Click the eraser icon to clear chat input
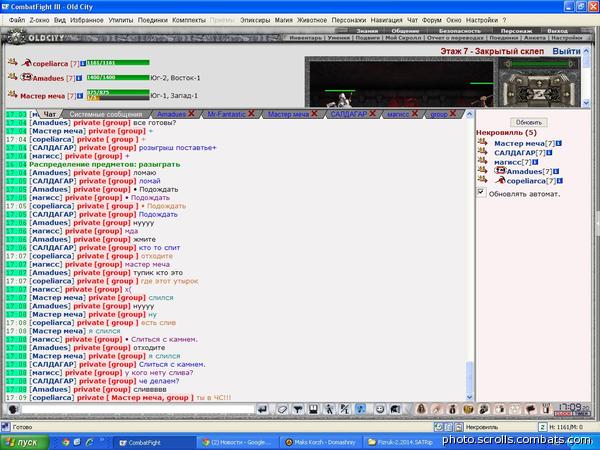The height and width of the screenshot is (450, 600). 282,409
